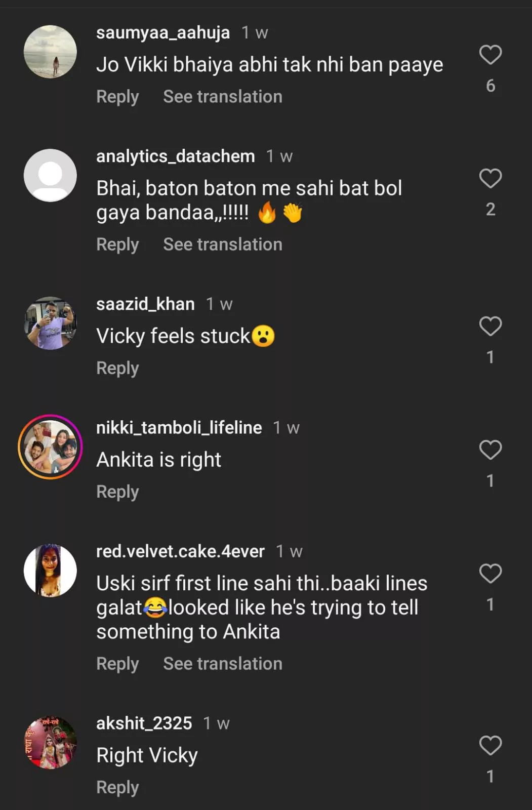Like saumyaa_aahuja's comment with the heart
Screen dimensions: 532x810
pyautogui.click(x=490, y=55)
